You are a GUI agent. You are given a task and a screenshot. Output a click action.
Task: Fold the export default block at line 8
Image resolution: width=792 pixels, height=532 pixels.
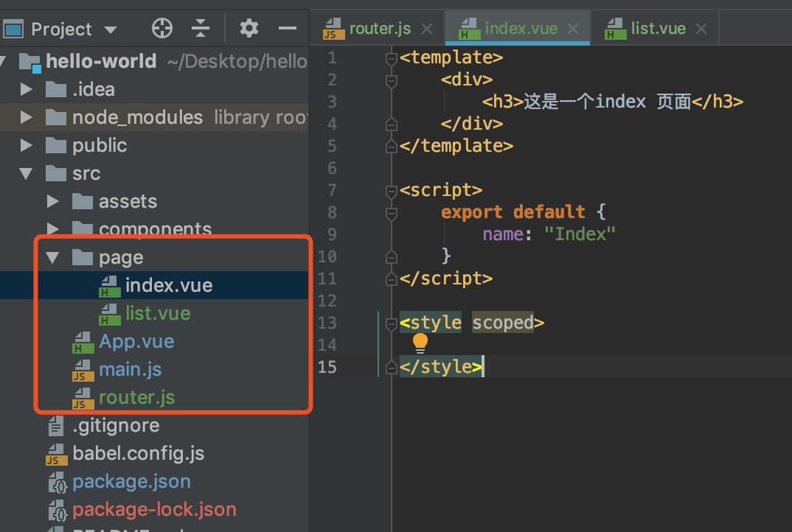pyautogui.click(x=392, y=213)
